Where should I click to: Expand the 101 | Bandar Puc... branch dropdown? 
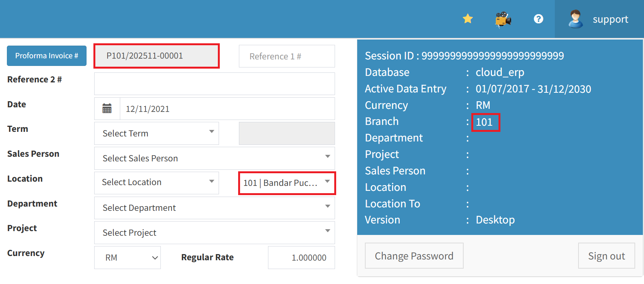(287, 183)
